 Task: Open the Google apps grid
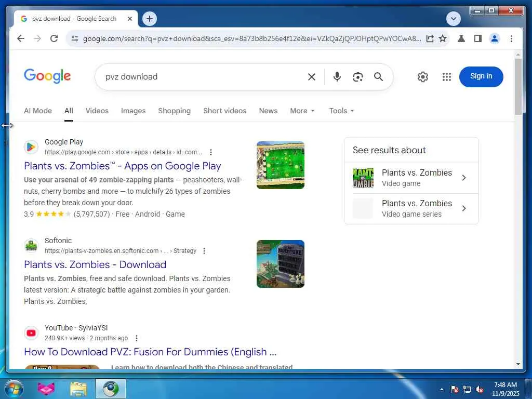click(x=447, y=77)
